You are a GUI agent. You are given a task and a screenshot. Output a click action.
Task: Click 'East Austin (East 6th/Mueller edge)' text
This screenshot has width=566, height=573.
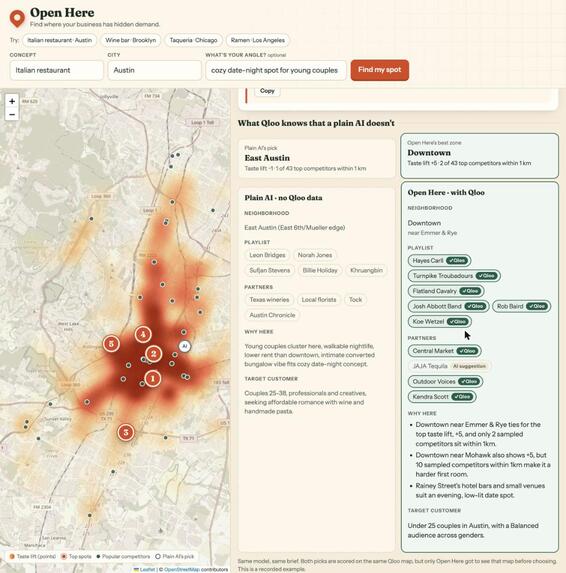(295, 228)
